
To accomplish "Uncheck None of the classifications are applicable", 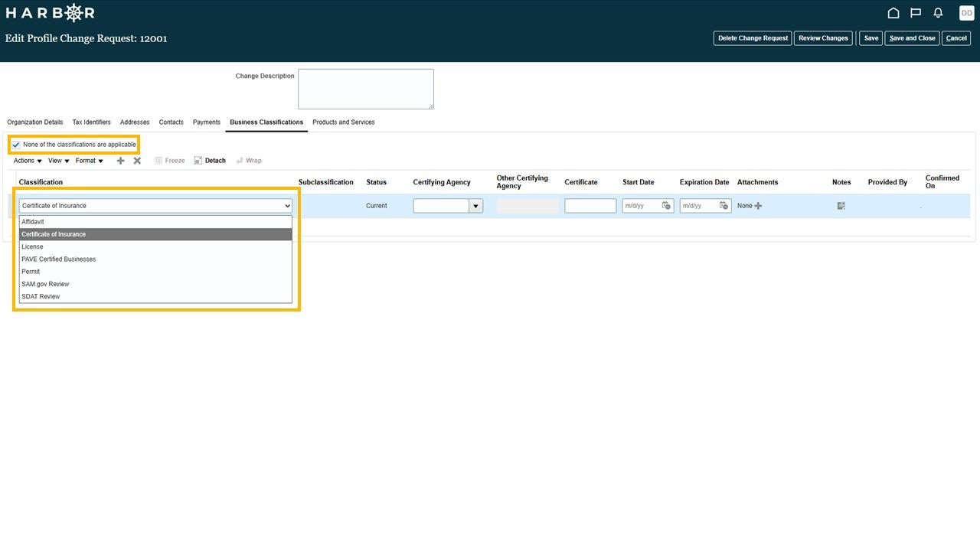I will click(x=16, y=145).
